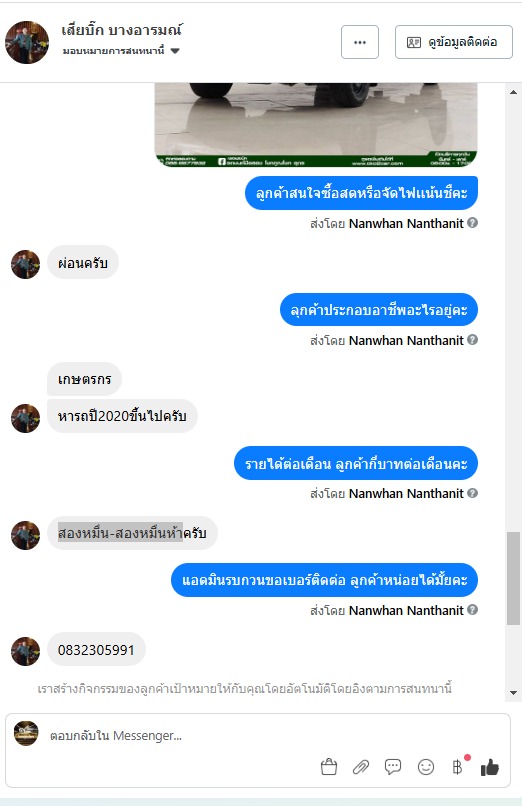Screen dimensions: 522x806
Task: Click the scrollbar up arrow
Action: [x=513, y=93]
